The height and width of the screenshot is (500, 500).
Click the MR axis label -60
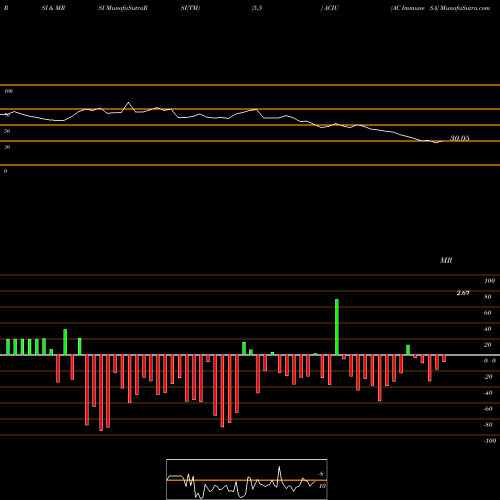tap(488, 409)
